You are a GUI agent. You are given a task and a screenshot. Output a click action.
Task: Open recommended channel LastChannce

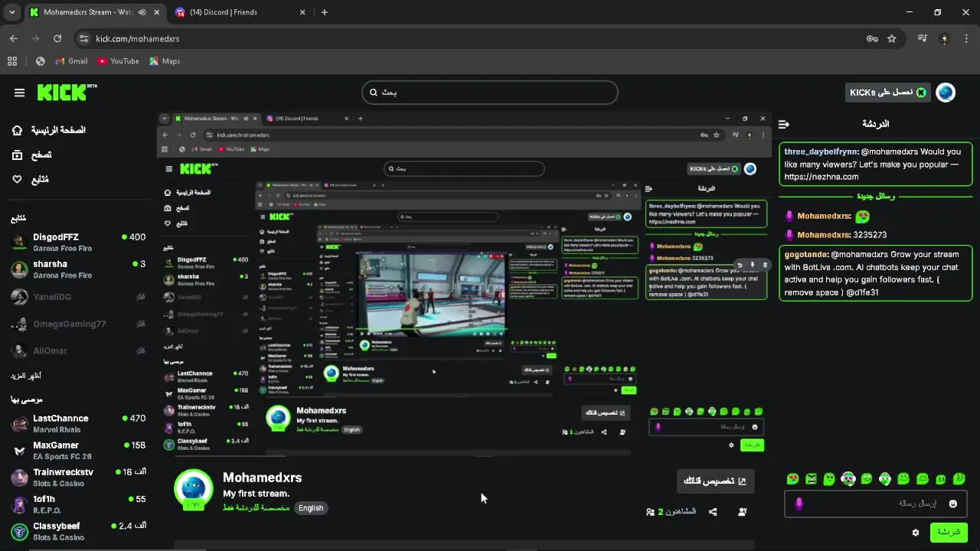[78, 423]
